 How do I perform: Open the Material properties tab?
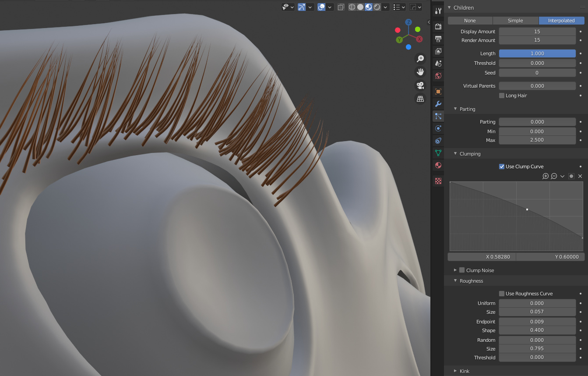click(x=438, y=165)
